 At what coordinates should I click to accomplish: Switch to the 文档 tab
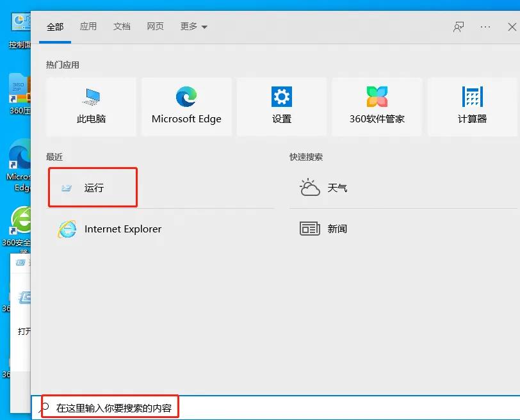(x=122, y=26)
